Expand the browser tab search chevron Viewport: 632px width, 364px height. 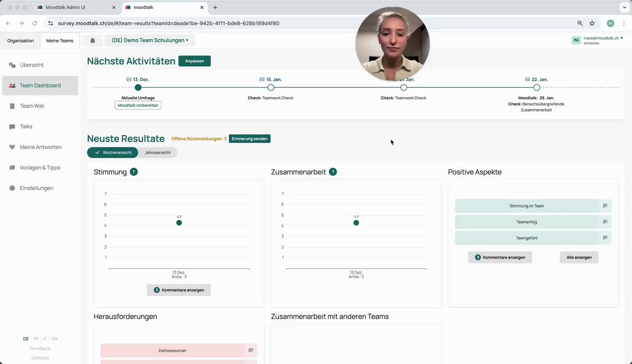click(x=624, y=7)
